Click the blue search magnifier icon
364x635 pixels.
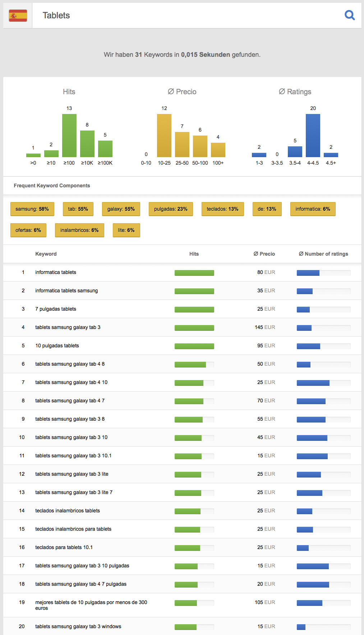(349, 15)
